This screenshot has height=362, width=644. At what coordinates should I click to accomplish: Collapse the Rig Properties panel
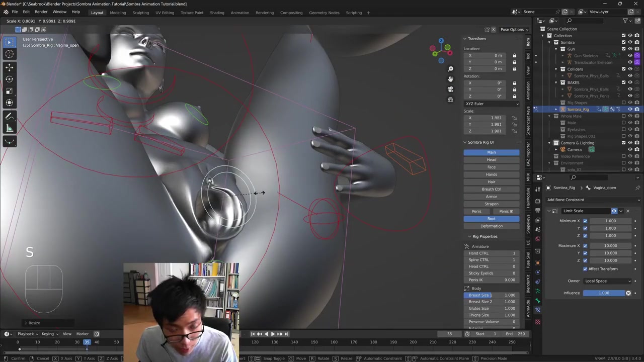(469, 236)
